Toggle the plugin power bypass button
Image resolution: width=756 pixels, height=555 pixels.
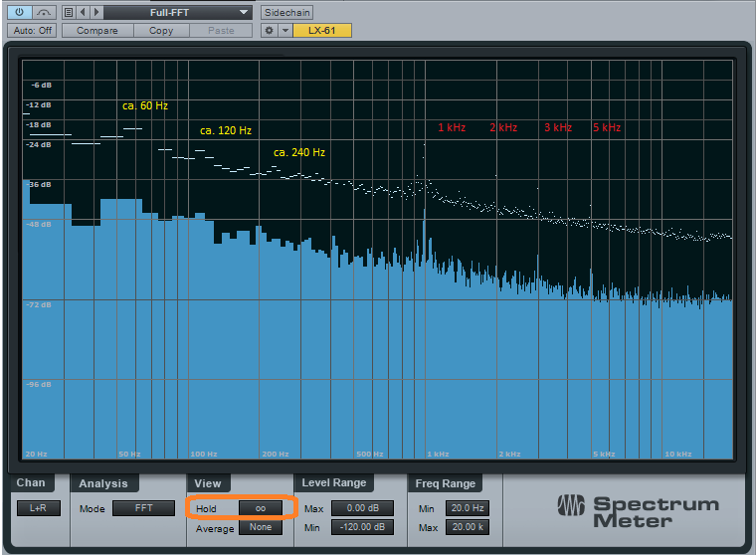coord(19,13)
